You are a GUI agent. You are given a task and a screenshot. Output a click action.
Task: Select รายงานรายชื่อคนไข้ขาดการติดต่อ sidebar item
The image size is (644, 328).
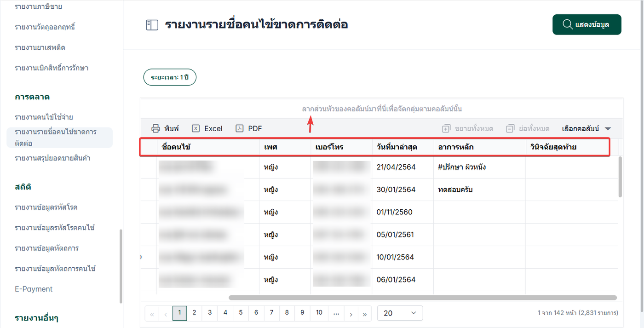[x=59, y=138]
